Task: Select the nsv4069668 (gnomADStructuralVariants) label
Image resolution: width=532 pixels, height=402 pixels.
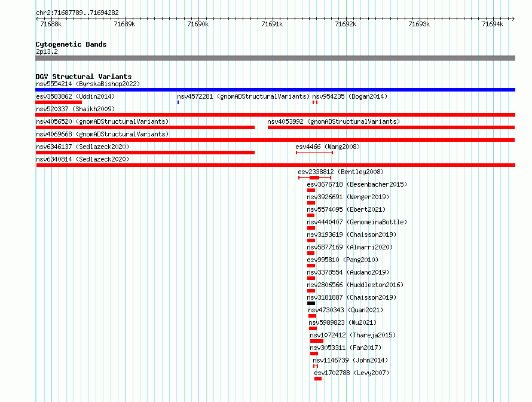Action: point(102,134)
